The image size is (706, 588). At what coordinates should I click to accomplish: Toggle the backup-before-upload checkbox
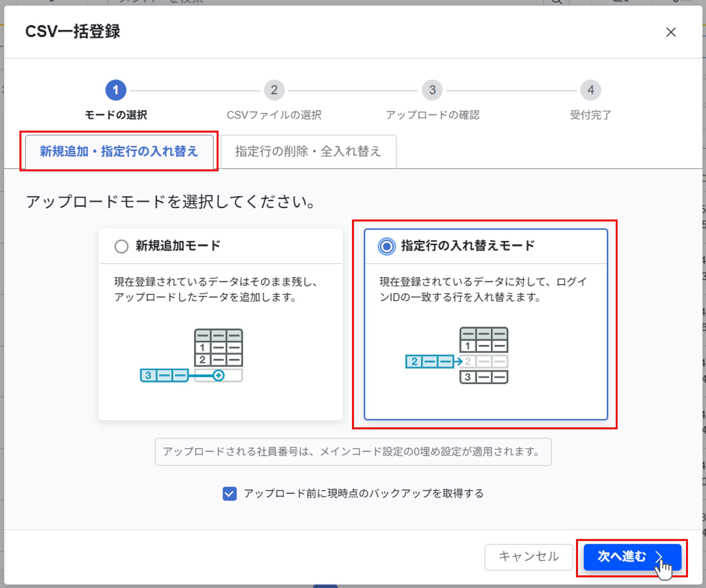pos(230,493)
